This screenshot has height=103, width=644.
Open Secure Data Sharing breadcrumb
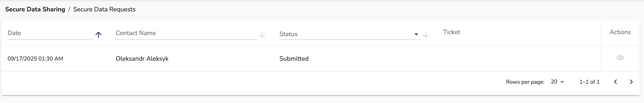pos(35,9)
